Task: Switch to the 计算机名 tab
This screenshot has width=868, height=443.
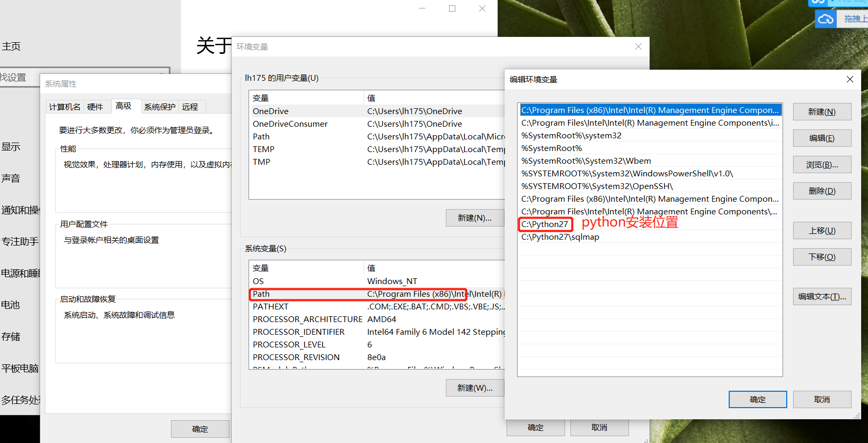Action: pos(64,107)
